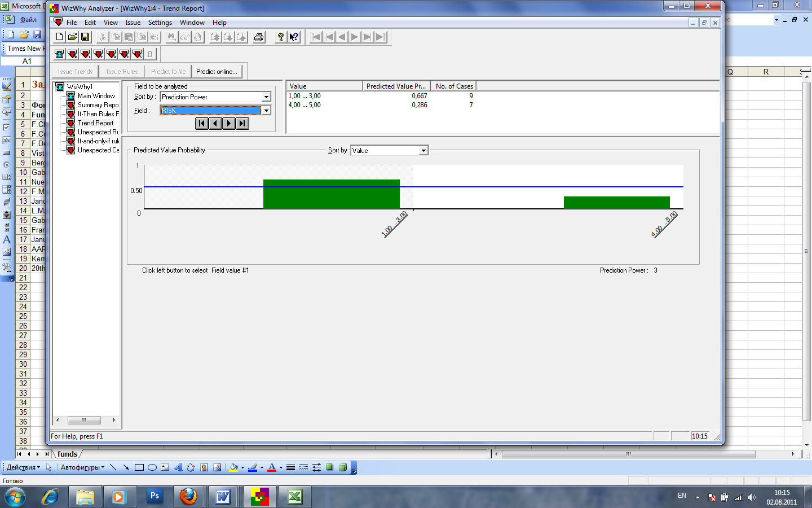Screen dimensions: 812x508
Task: Click the red arrow icon marked T
Action: pos(98,54)
